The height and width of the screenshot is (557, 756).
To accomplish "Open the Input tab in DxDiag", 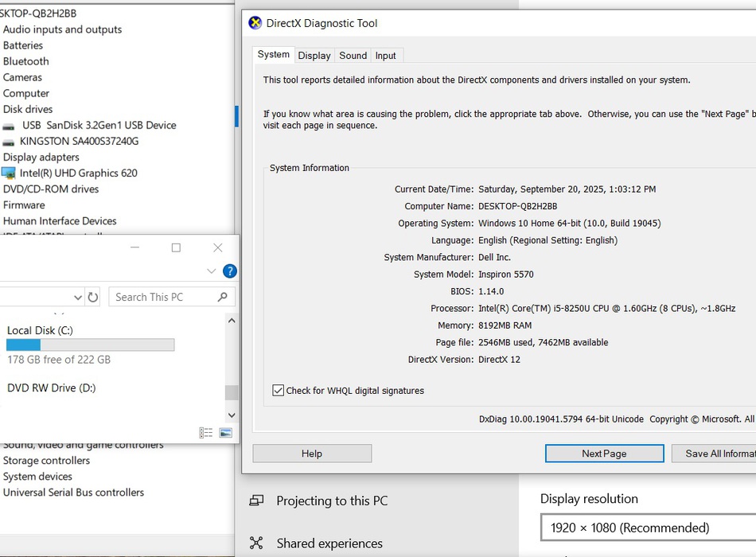I will coord(386,56).
